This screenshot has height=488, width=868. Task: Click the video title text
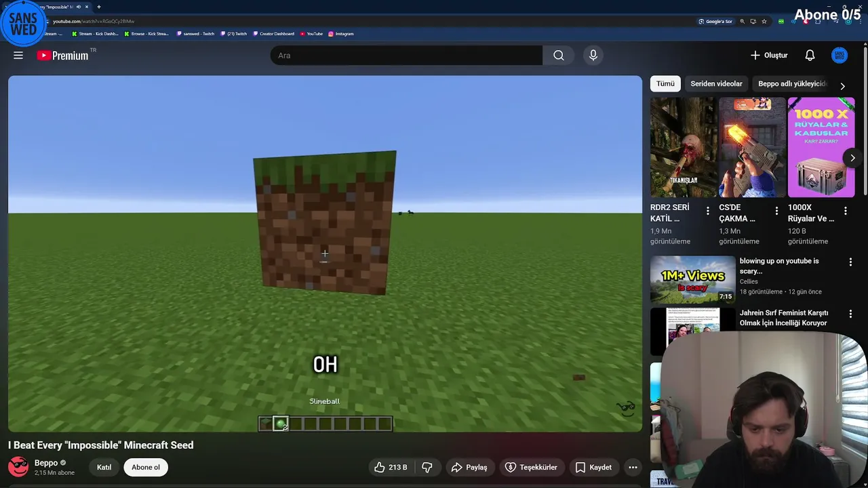point(101,445)
